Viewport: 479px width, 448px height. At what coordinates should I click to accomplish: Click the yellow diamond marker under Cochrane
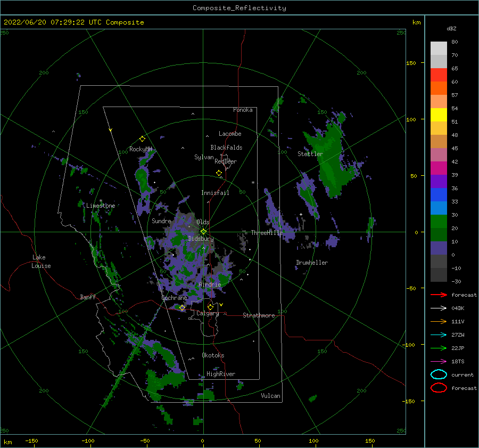pos(182,308)
